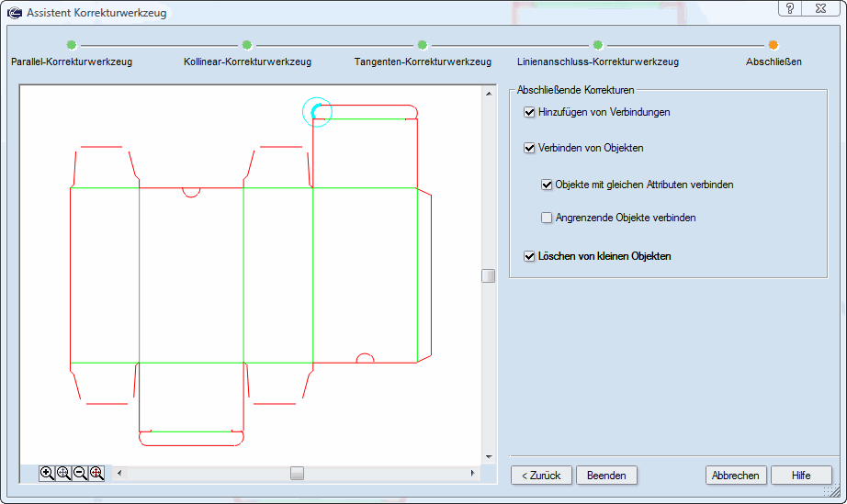Click the Linienanschluss-Korrekturwerkzeug step dot

click(597, 45)
